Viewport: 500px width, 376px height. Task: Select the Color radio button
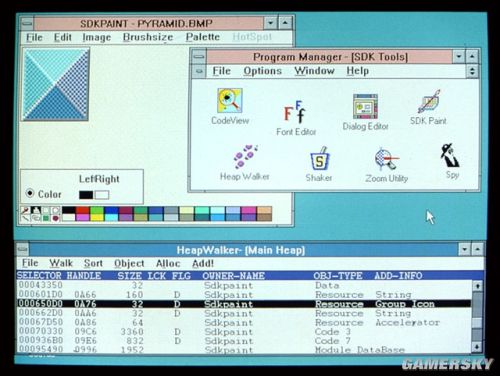click(x=30, y=193)
